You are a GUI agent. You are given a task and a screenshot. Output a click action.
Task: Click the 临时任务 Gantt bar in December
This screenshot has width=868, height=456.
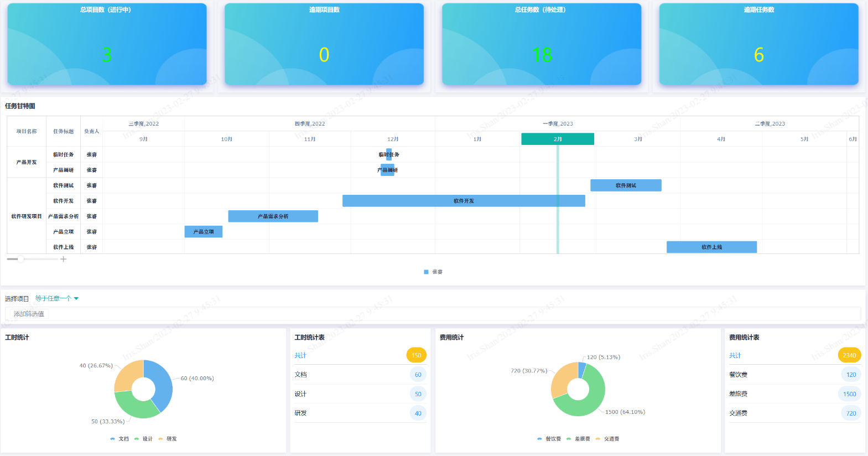(x=389, y=154)
